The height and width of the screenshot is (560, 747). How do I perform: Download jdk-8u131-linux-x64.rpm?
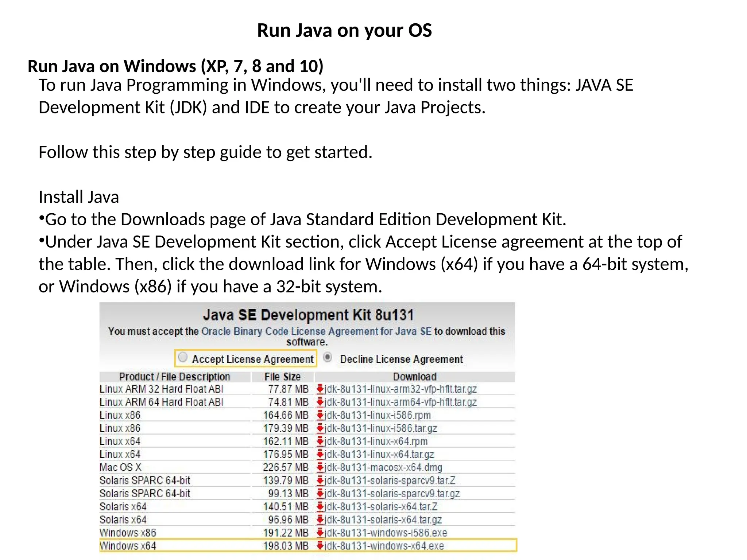coord(376,441)
